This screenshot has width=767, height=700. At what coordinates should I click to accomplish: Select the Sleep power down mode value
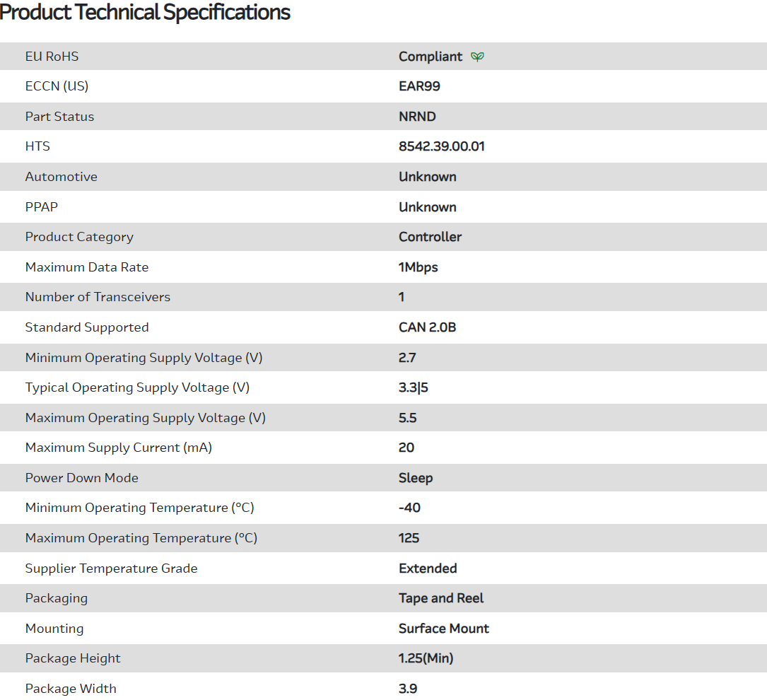coord(415,478)
